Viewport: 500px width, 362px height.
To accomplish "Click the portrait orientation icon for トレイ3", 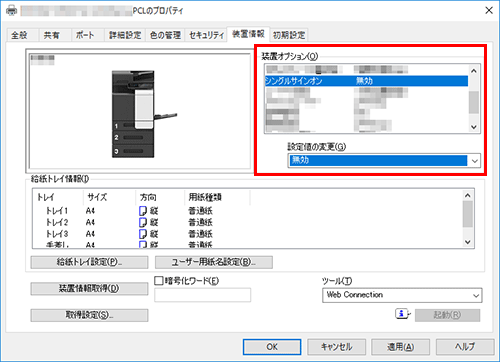I will (x=143, y=233).
